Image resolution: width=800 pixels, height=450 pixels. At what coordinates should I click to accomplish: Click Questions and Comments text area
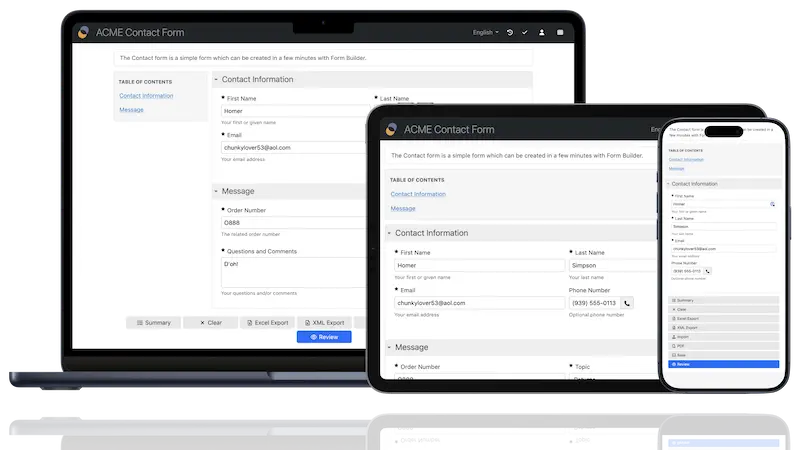click(292, 272)
